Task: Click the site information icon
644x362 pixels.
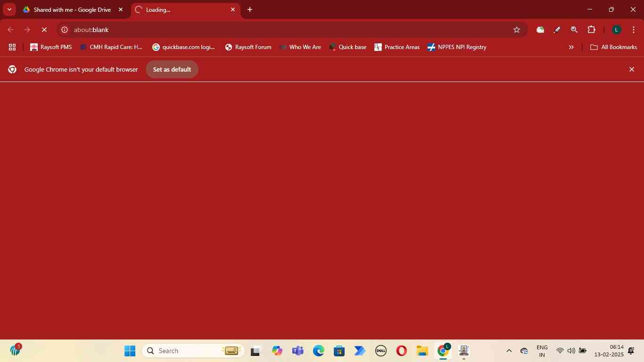Action: pos(65,30)
